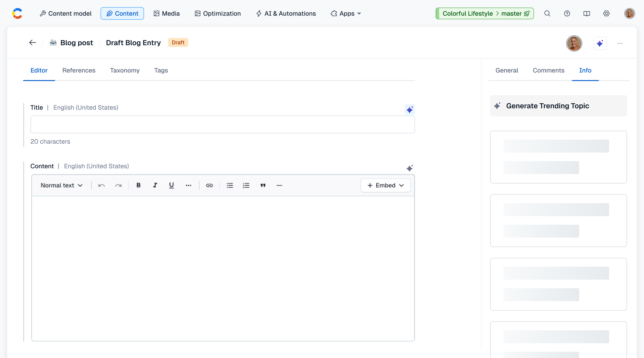Click the Underline formatting icon
The width and height of the screenshot is (644, 358).
coord(171,185)
